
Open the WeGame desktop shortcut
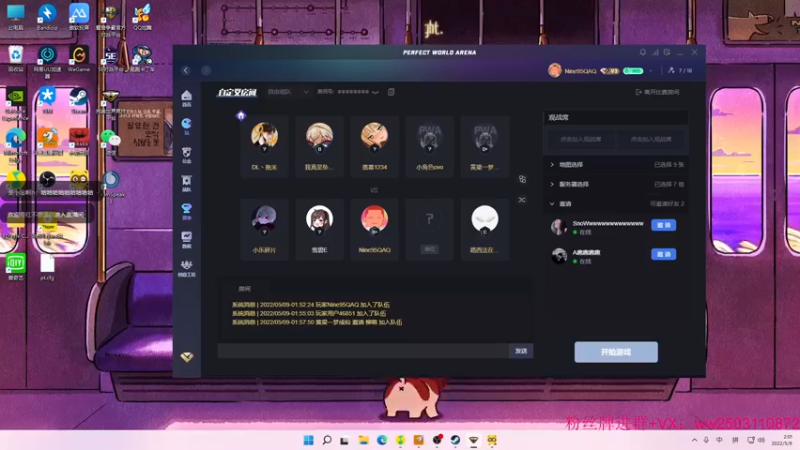click(79, 58)
